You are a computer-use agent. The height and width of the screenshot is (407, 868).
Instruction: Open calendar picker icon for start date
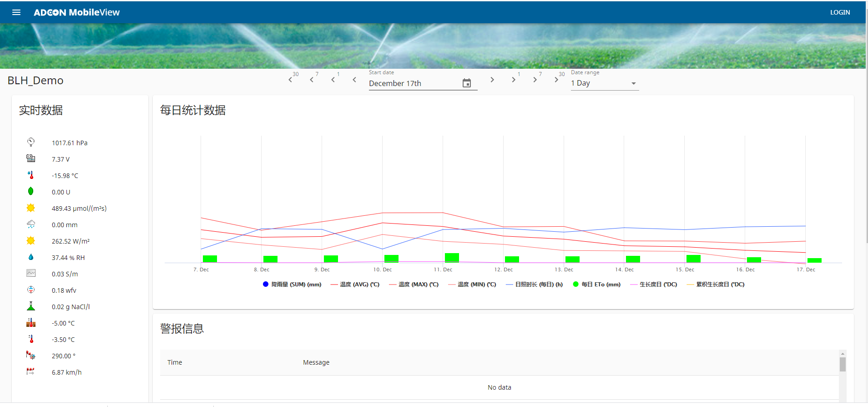point(467,83)
